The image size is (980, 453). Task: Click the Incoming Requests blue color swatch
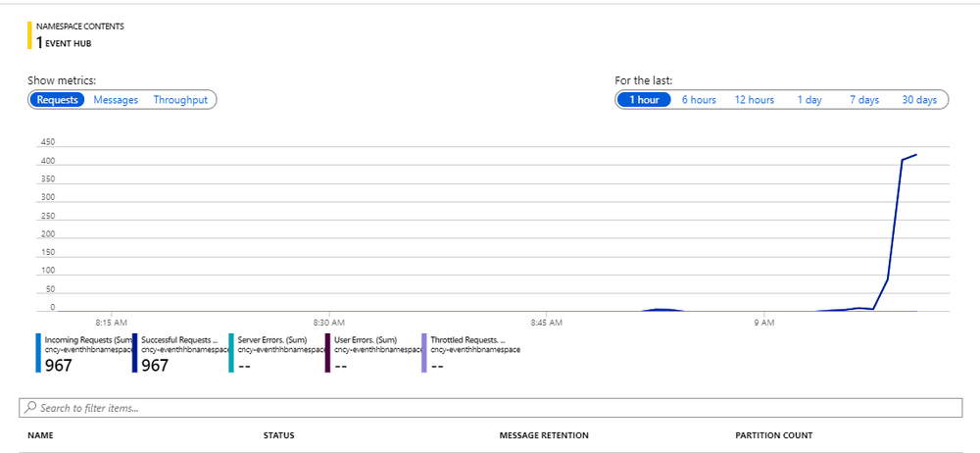[39, 352]
